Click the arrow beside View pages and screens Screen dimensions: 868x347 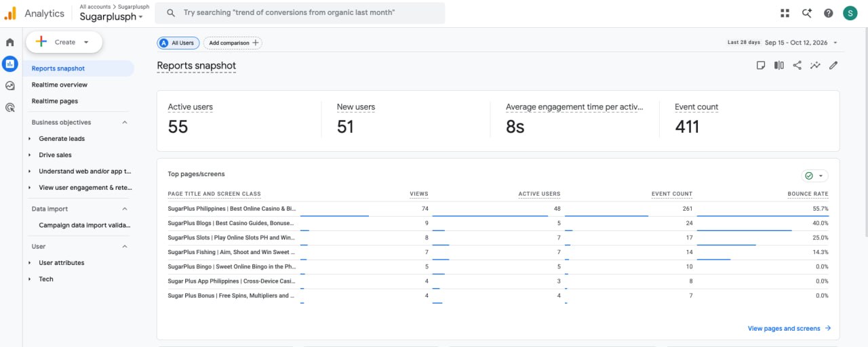827,329
